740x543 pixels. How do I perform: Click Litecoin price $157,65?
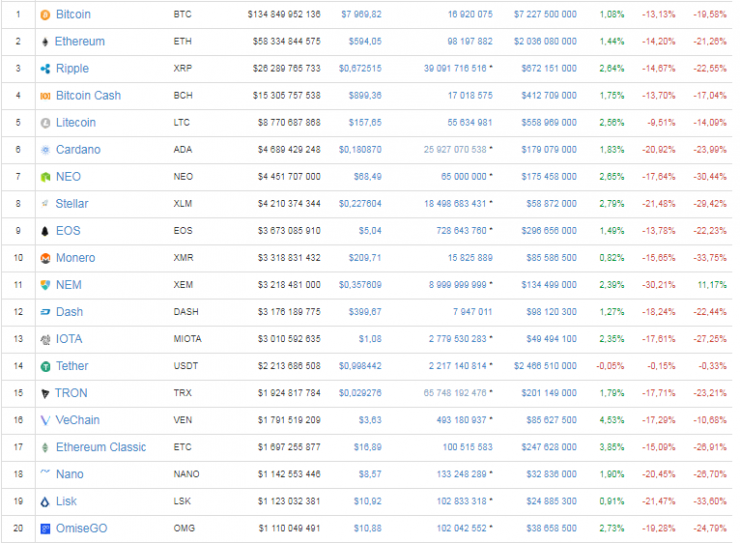click(x=365, y=123)
